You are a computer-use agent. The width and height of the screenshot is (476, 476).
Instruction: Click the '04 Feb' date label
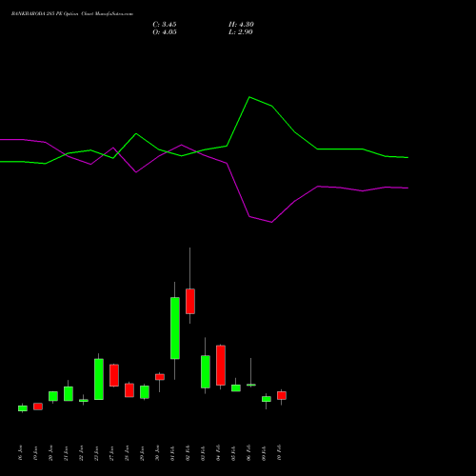pyautogui.click(x=218, y=453)
